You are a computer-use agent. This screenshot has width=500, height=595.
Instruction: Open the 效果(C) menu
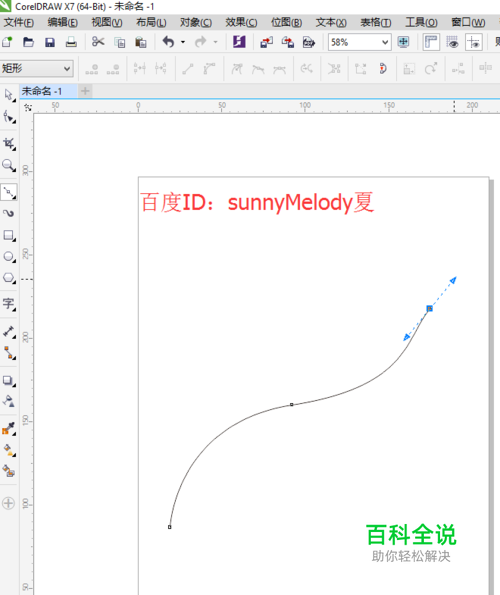(241, 23)
